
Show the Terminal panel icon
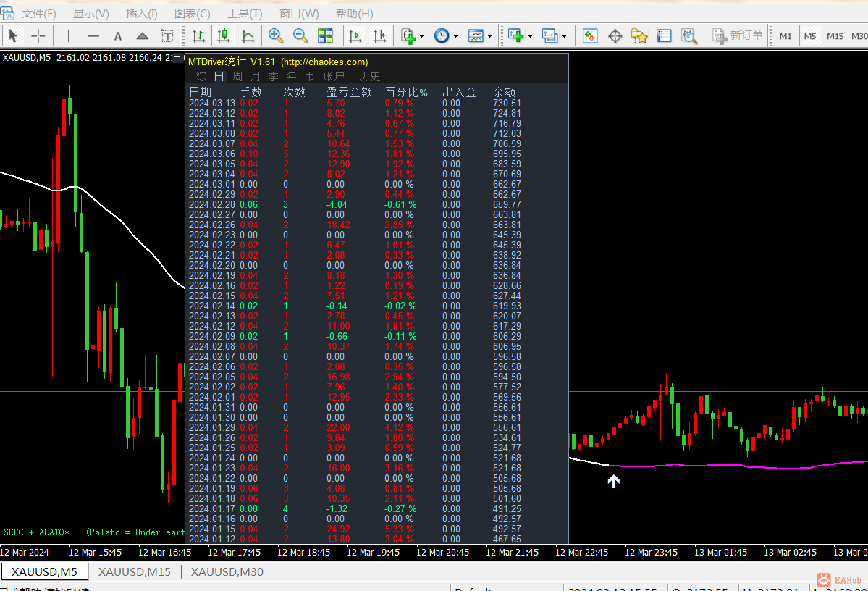(x=664, y=36)
